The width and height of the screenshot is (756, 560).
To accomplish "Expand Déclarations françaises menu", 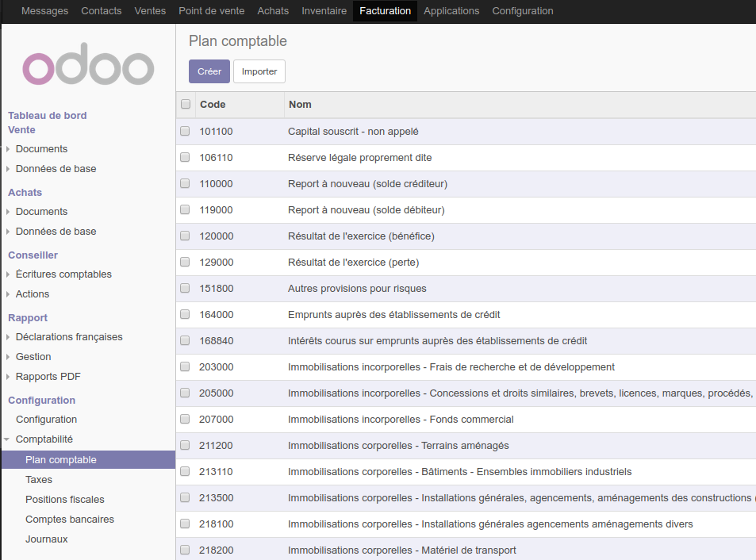I will (x=69, y=337).
